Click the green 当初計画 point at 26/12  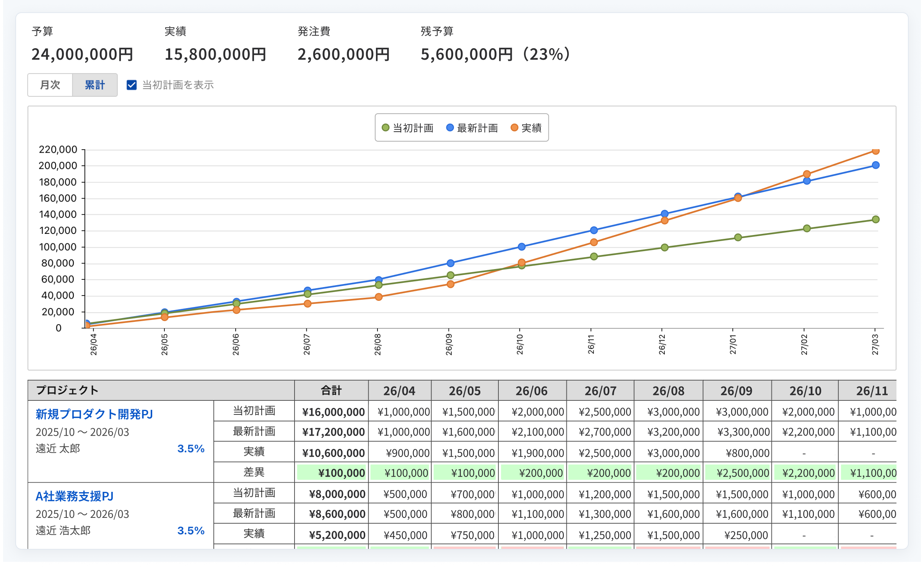click(x=664, y=248)
